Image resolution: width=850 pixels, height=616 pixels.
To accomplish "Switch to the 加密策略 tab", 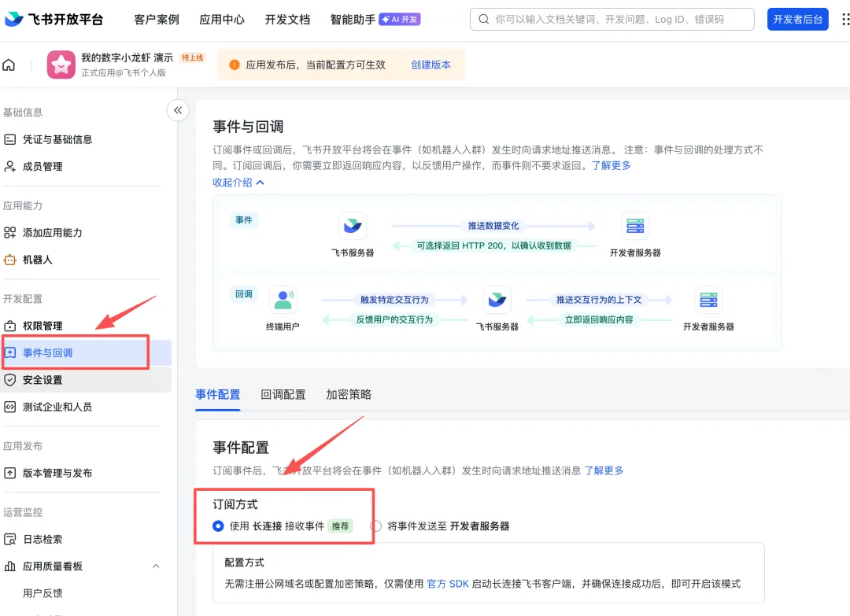I will [x=349, y=394].
